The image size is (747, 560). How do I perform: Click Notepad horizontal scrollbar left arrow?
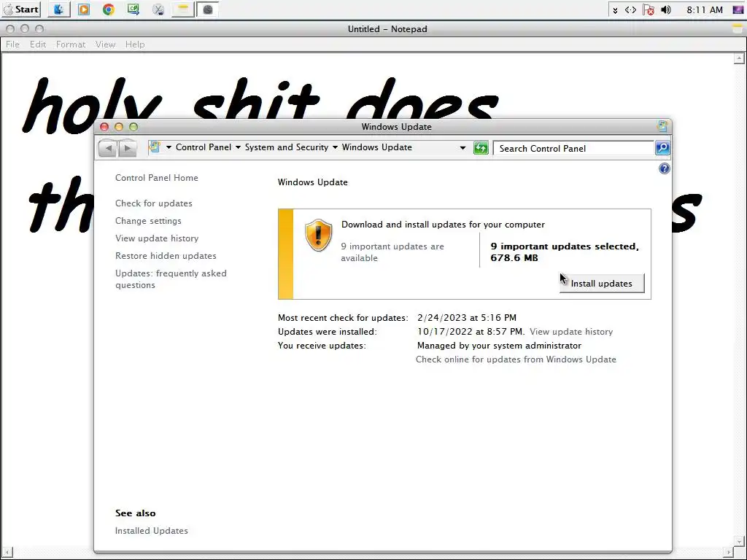pyautogui.click(x=6, y=553)
